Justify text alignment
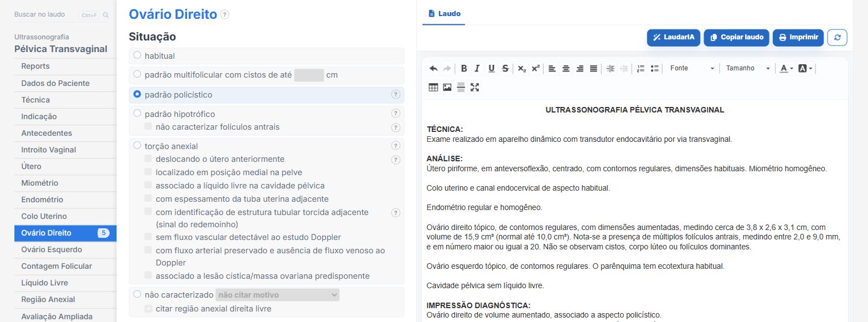The height and width of the screenshot is (322, 868). coord(593,68)
